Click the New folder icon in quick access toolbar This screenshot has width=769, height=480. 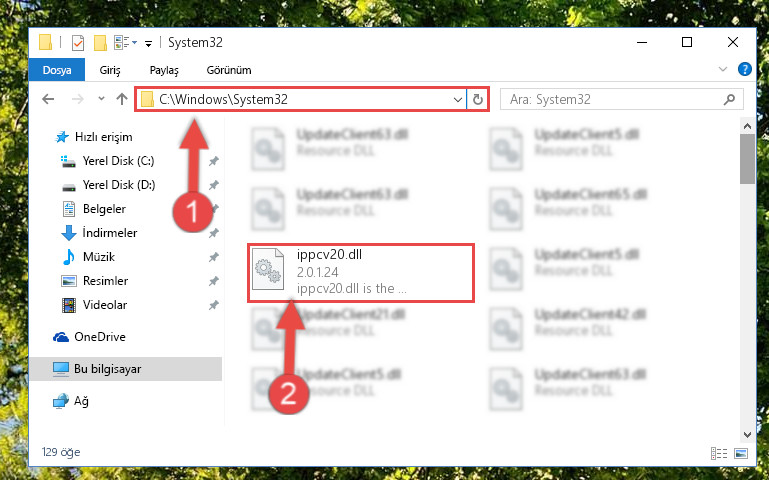coord(100,43)
